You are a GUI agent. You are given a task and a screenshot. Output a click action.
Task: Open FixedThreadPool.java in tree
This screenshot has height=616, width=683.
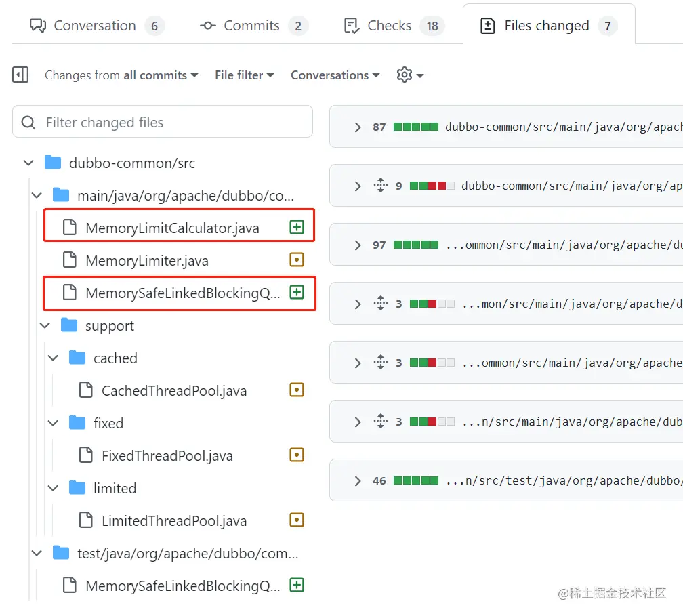[x=167, y=455]
